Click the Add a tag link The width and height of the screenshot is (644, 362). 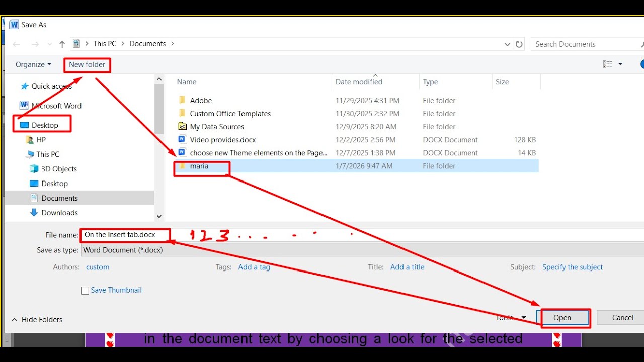[x=254, y=267]
